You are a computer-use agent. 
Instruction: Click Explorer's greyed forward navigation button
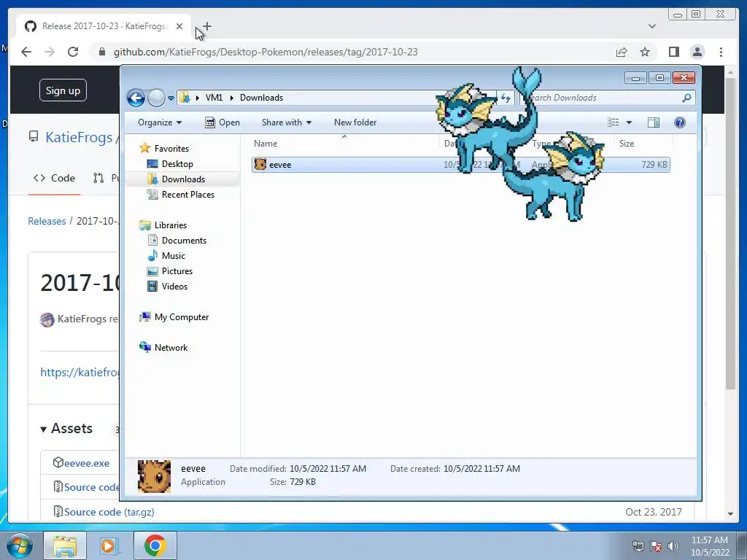point(156,98)
